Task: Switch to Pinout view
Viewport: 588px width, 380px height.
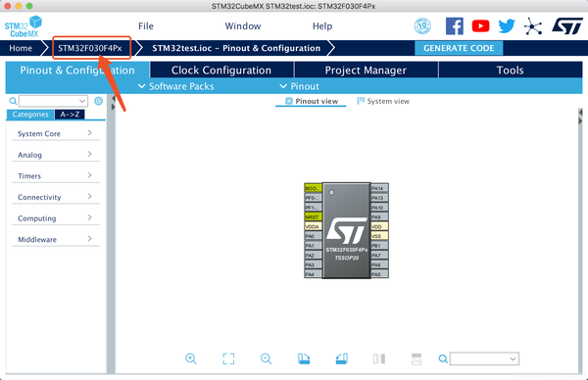Action: (312, 101)
